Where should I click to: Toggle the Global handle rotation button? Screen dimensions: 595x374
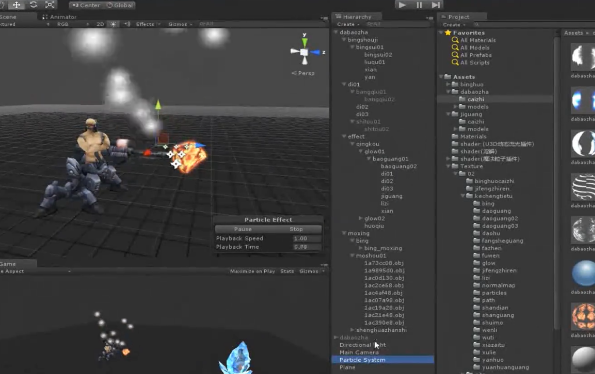[120, 5]
